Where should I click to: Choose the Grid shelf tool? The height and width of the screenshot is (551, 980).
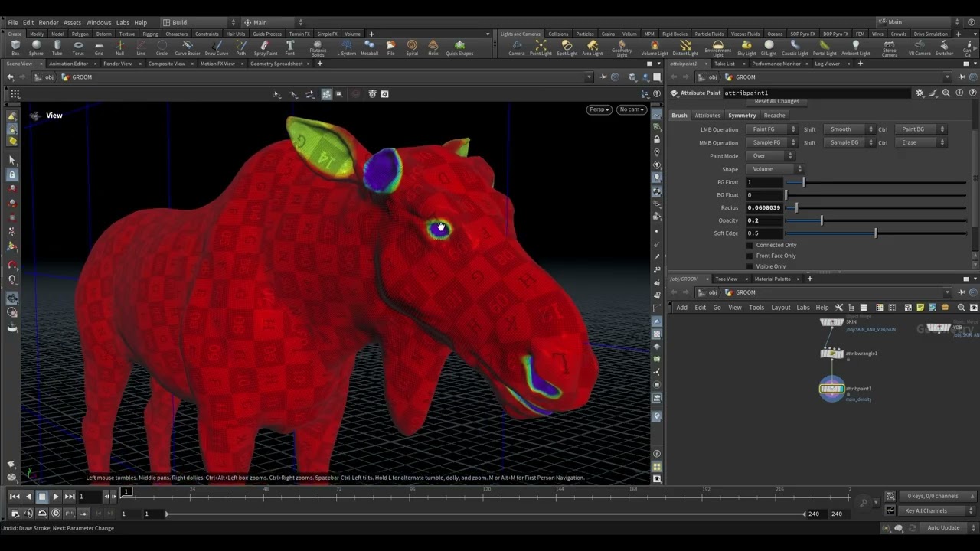pos(99,48)
